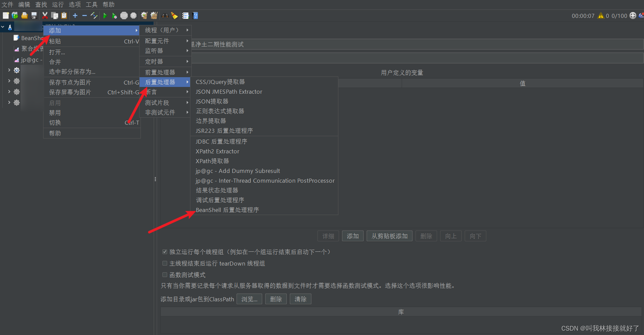644x335 pixels.
Task: Click Start no pauses icon
Action: point(115,16)
